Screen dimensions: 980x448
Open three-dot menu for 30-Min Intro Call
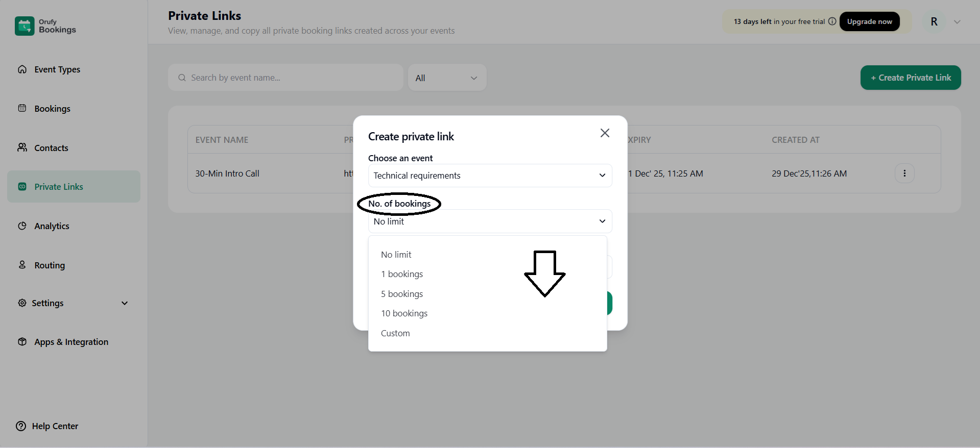(x=904, y=173)
